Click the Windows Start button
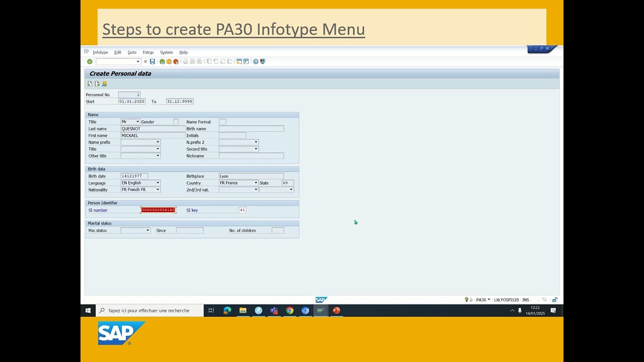The height and width of the screenshot is (362, 644). pos(88,311)
